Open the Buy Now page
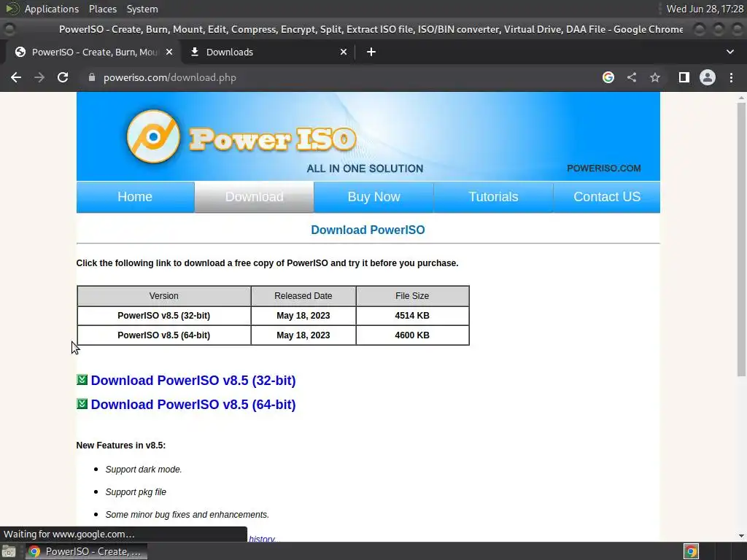 [374, 197]
